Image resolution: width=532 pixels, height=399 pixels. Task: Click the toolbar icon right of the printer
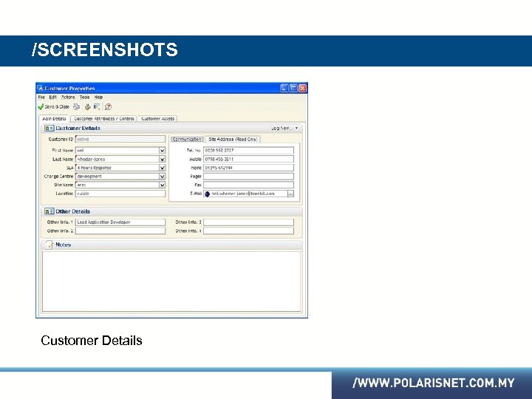pyautogui.click(x=87, y=107)
